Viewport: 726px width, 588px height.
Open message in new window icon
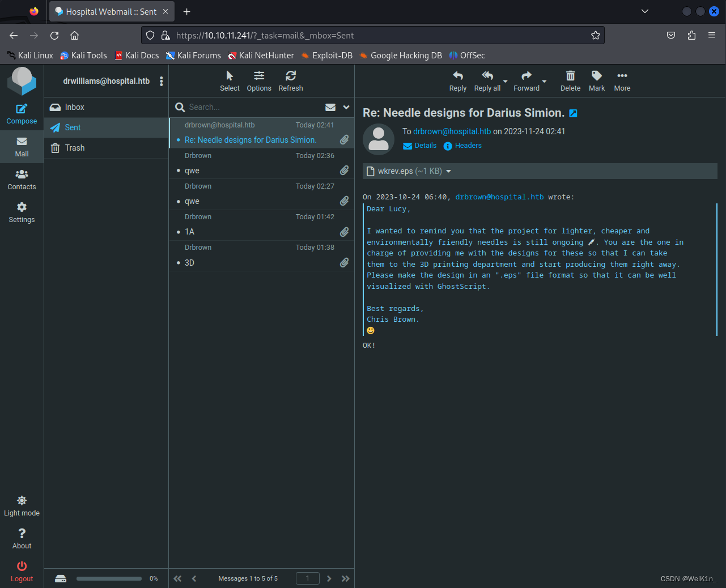point(573,113)
